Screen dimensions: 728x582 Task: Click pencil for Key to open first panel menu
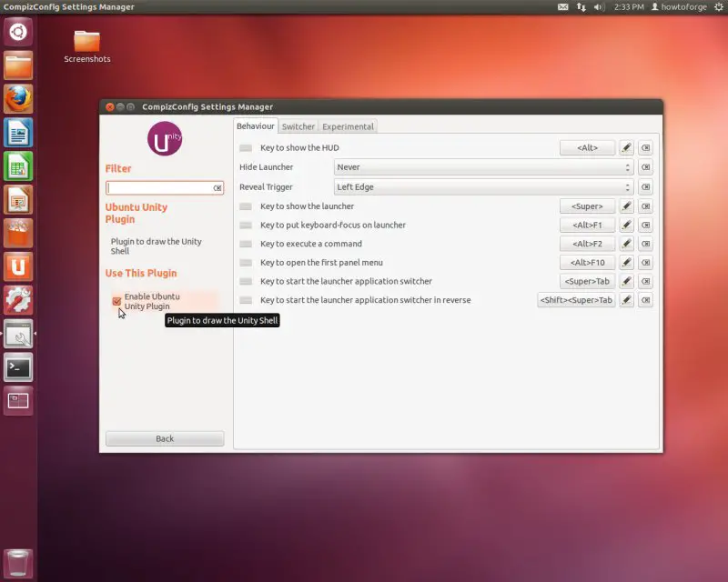[626, 263]
